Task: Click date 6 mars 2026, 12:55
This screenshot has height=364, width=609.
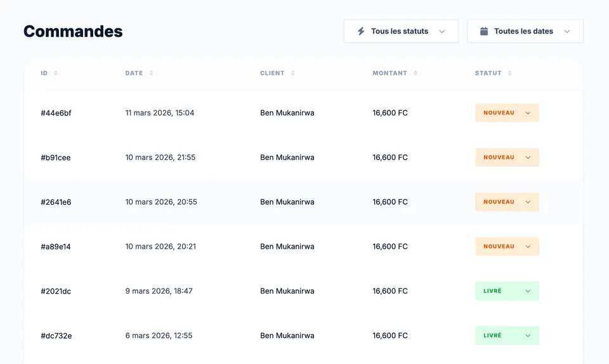Action: tap(159, 335)
